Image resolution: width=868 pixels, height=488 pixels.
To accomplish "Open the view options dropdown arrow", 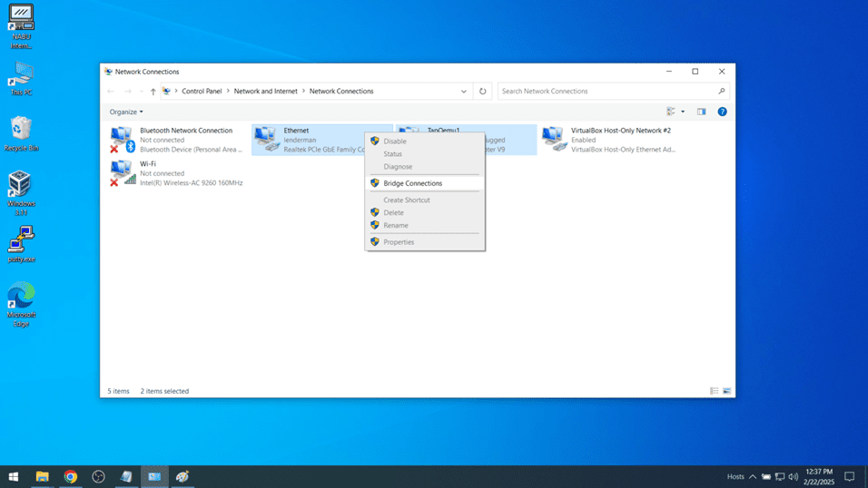I will [683, 112].
